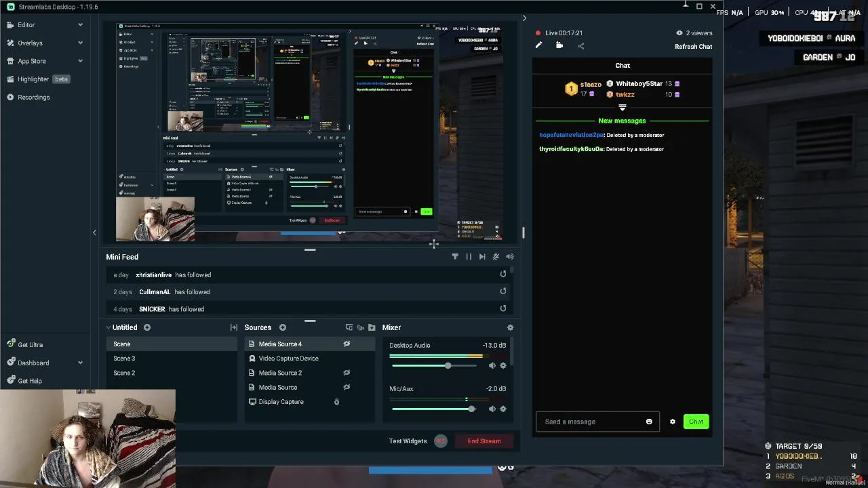Open the Editor section in sidebar
Screen dimensions: 868x488
(26, 24)
